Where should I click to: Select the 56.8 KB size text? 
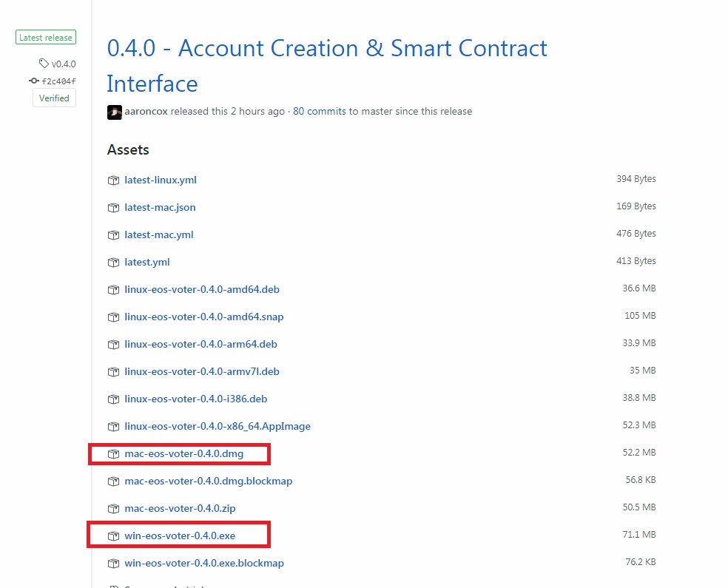click(641, 480)
